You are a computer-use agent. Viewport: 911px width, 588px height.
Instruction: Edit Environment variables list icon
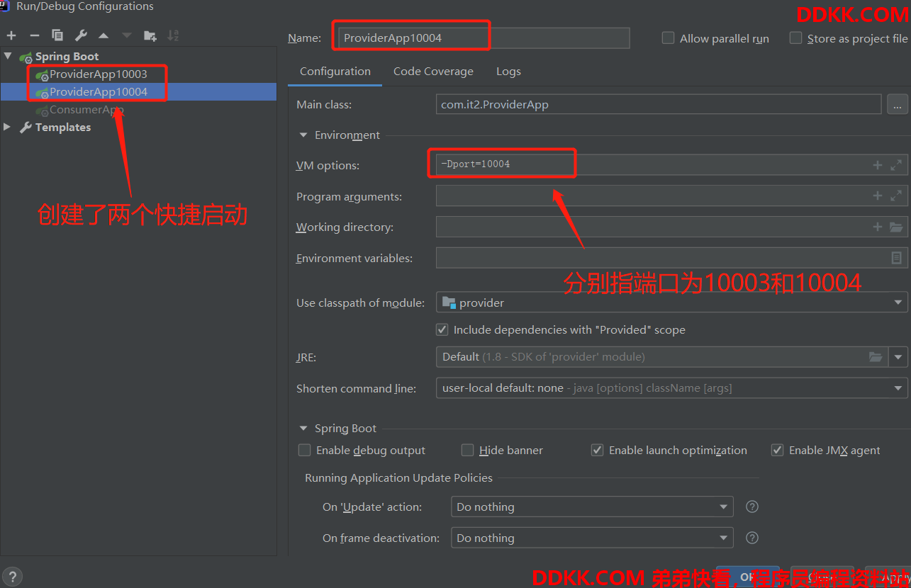[896, 258]
